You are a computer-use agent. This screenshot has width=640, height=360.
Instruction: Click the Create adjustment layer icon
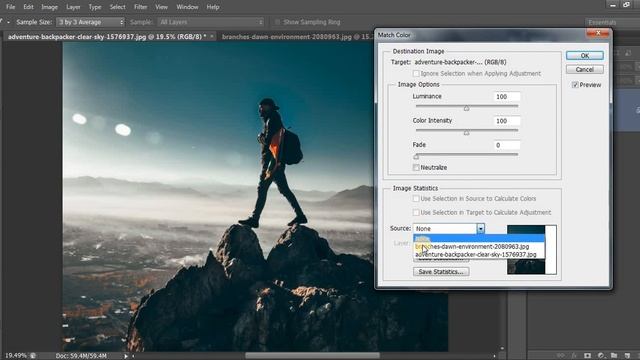tap(601, 356)
